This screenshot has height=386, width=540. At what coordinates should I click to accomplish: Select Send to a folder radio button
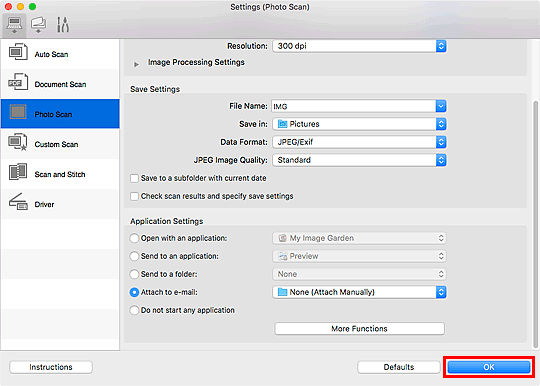[x=134, y=274]
